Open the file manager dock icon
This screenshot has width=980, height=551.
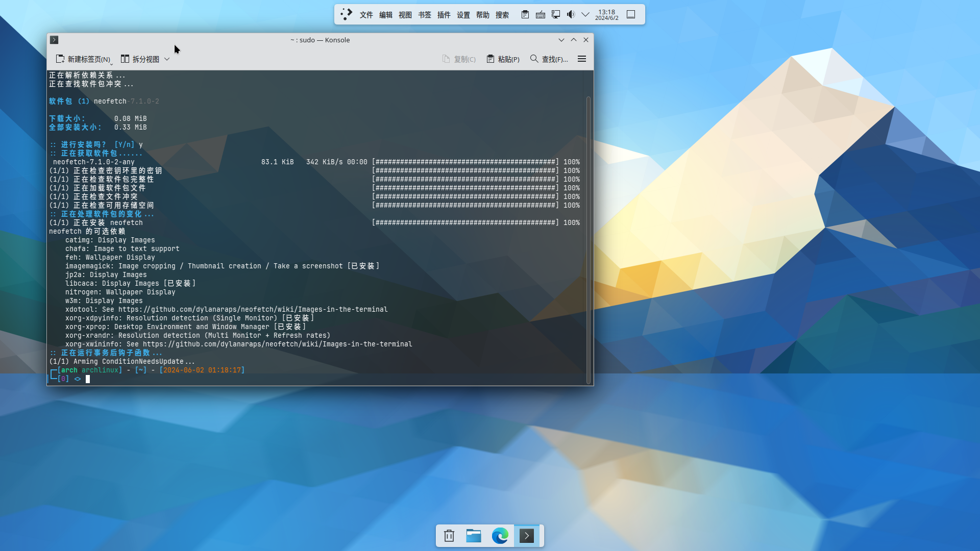(x=474, y=536)
